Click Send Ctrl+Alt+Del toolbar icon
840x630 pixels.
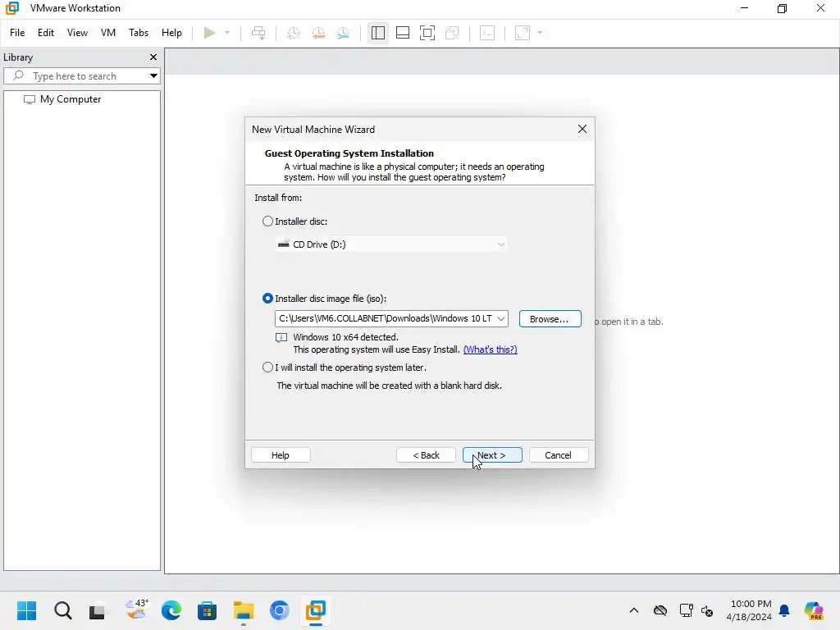pyautogui.click(x=258, y=33)
